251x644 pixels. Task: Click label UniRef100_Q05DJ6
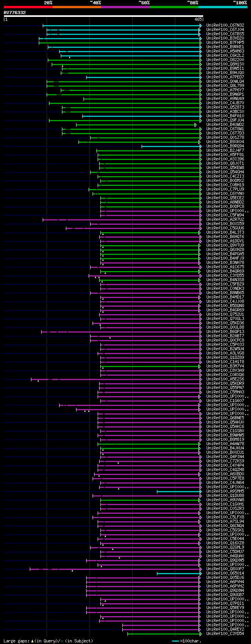click(x=225, y=578)
